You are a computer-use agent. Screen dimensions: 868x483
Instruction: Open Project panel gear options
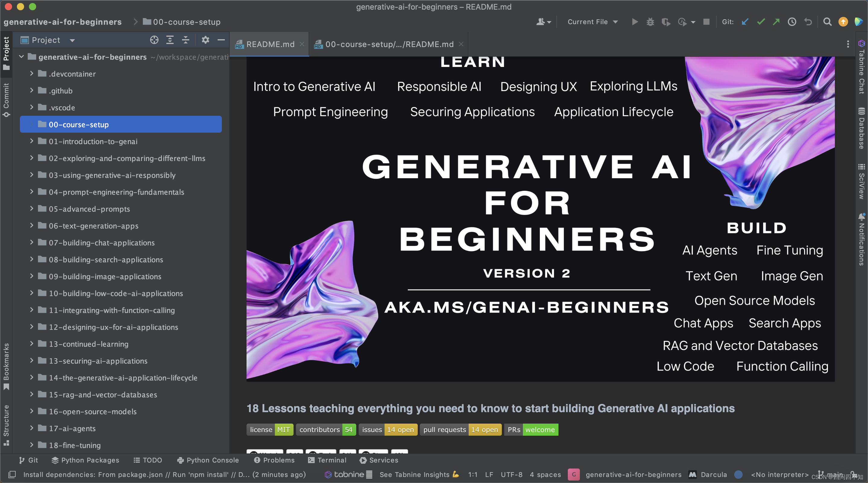click(206, 40)
